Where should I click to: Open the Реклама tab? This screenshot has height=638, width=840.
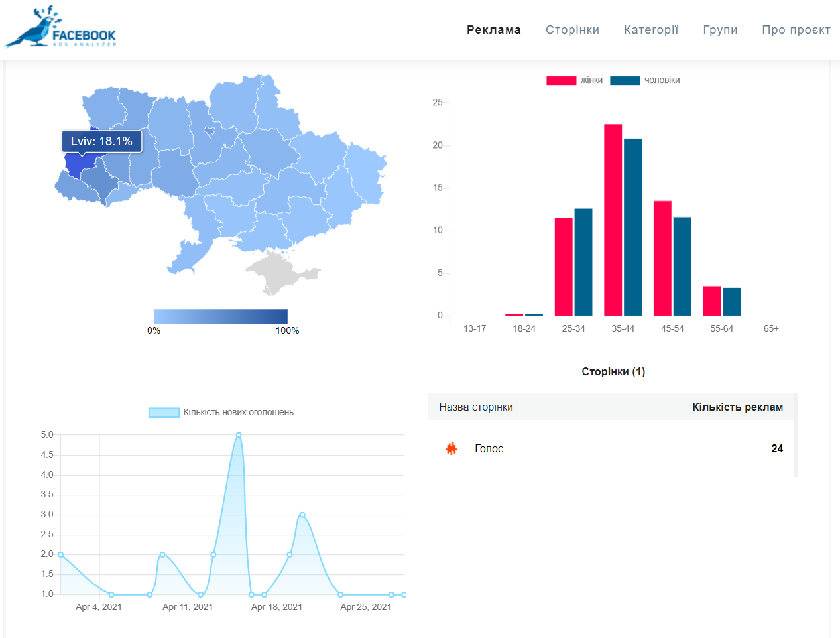point(493,30)
